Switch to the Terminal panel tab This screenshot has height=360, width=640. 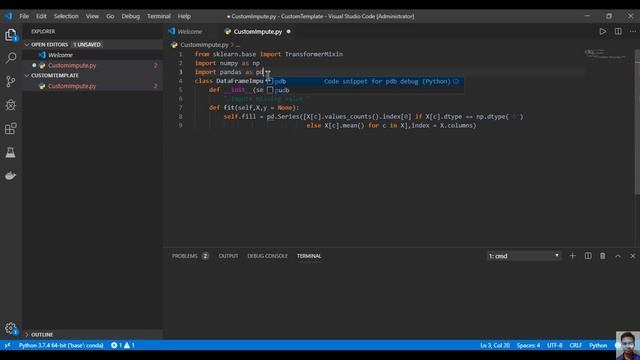(309, 256)
